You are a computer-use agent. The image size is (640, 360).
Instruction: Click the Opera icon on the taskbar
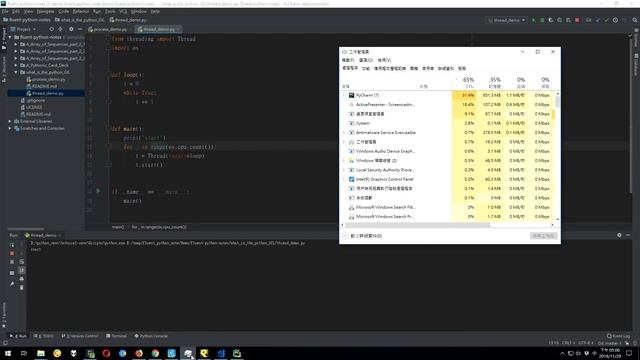(x=106, y=353)
